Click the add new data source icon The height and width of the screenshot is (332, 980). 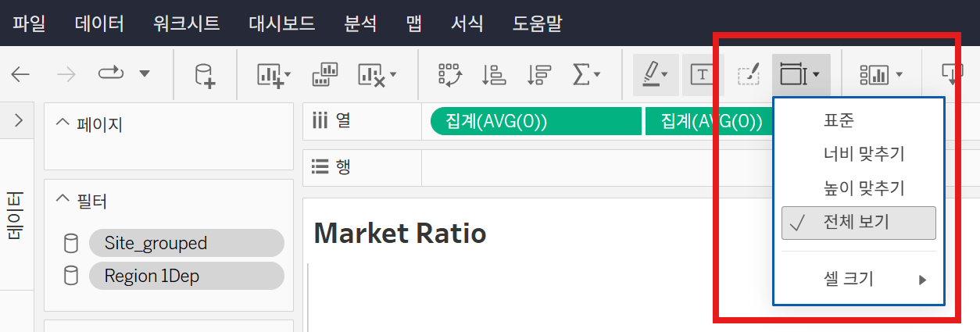(205, 74)
